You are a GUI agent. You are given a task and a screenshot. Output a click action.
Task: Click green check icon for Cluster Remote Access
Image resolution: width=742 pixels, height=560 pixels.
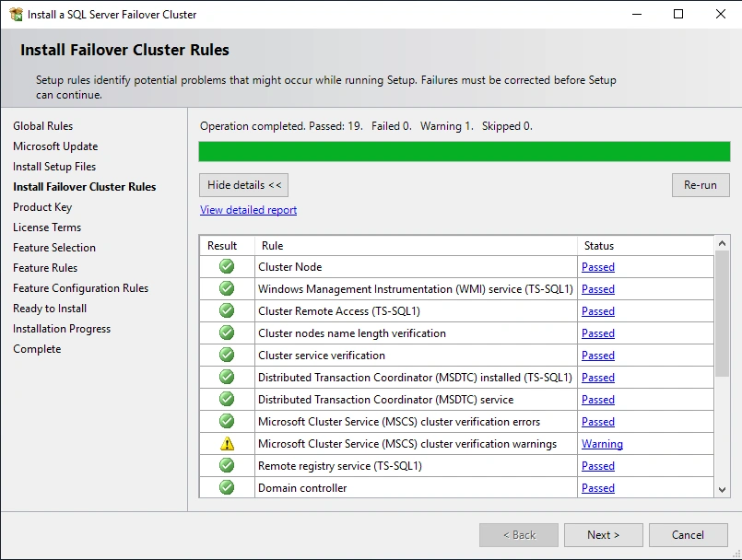227,310
